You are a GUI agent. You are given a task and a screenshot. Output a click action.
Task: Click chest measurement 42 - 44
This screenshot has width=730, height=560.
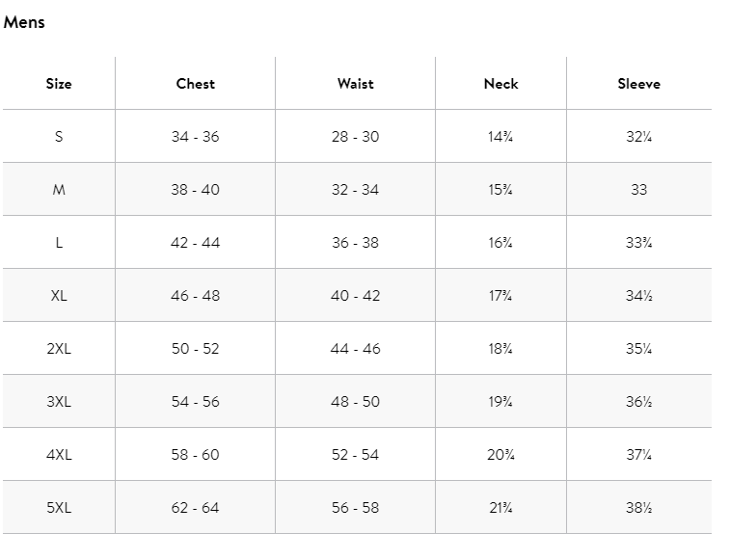point(195,243)
